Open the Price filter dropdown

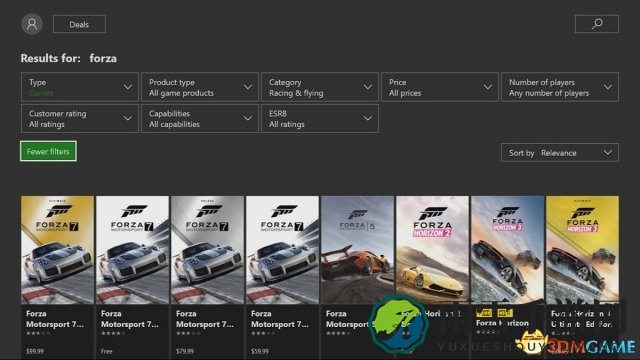tap(440, 87)
